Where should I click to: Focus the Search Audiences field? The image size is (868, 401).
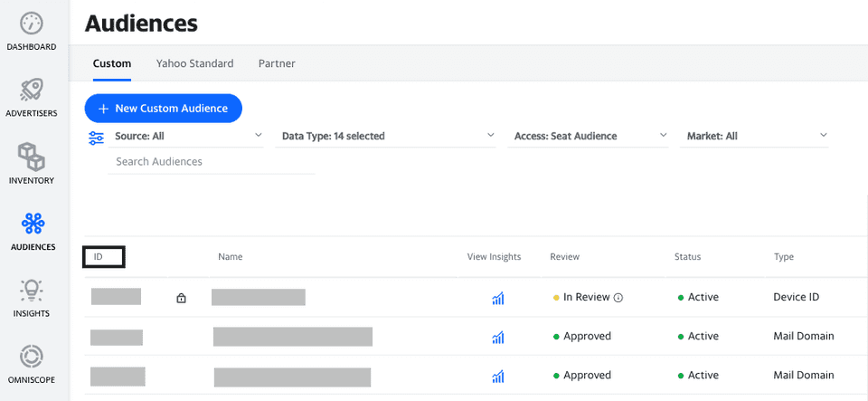(212, 162)
